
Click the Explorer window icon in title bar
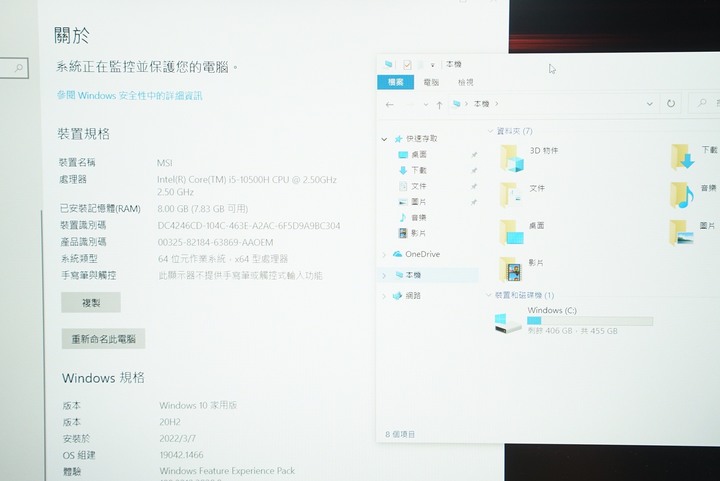point(388,64)
